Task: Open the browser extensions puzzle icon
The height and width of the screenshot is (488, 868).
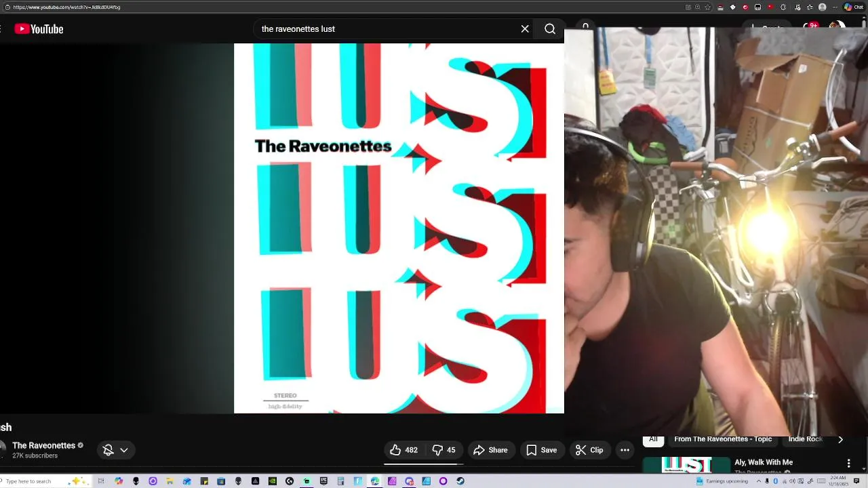Action: [783, 7]
